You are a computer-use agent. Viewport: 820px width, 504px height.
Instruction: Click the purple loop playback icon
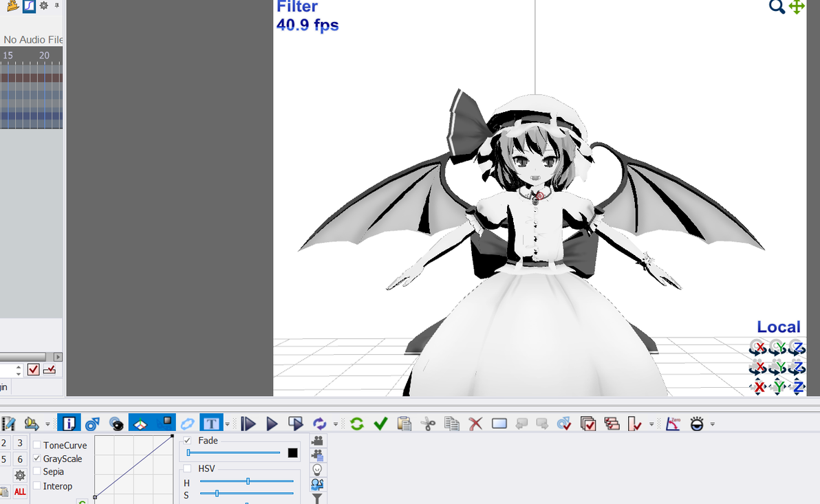point(319,424)
